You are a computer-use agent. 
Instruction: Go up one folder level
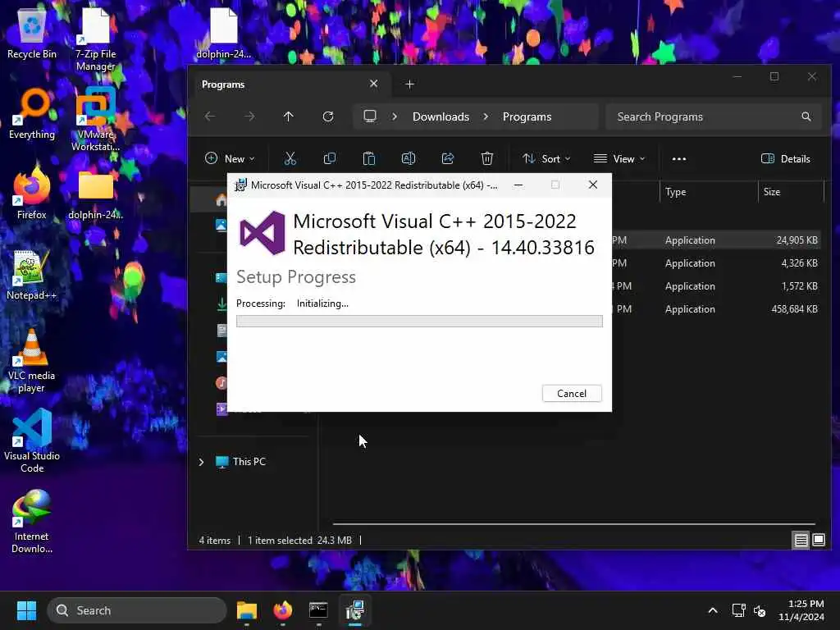click(x=288, y=116)
